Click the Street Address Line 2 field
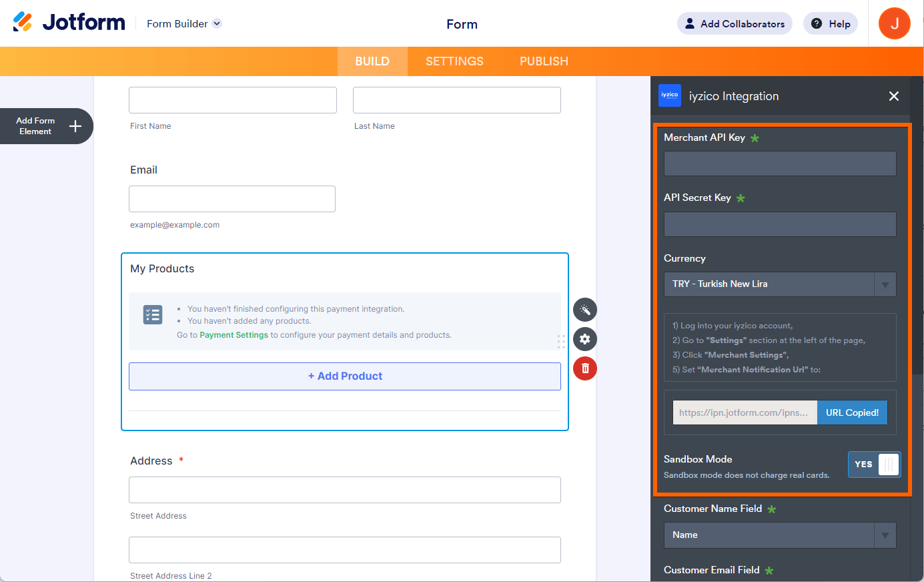Image resolution: width=924 pixels, height=582 pixels. [x=345, y=550]
